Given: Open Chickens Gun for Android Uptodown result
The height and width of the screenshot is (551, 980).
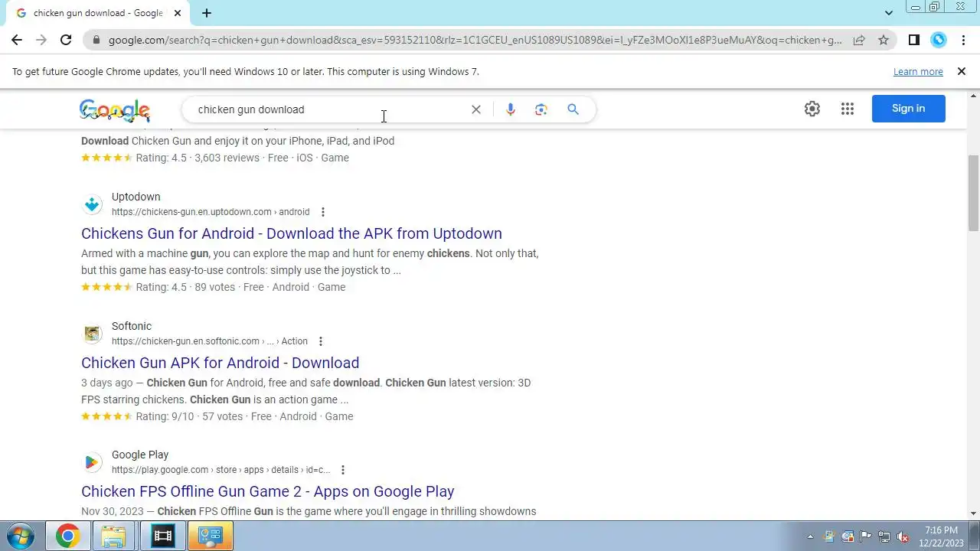Looking at the screenshot, I should (292, 233).
